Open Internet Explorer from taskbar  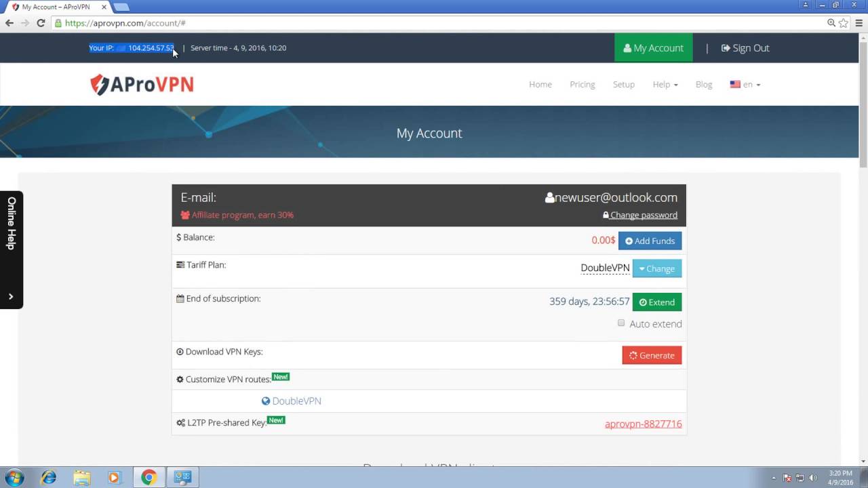click(x=49, y=477)
